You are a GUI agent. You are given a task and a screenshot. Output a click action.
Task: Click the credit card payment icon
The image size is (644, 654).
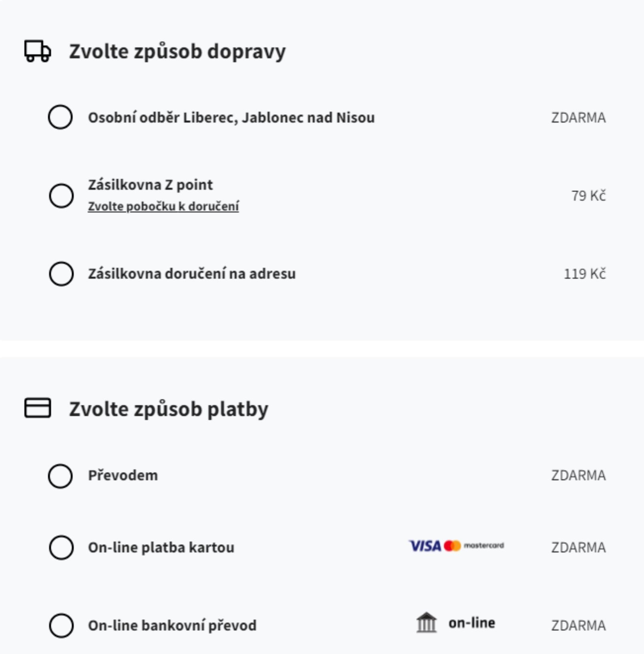(38, 408)
